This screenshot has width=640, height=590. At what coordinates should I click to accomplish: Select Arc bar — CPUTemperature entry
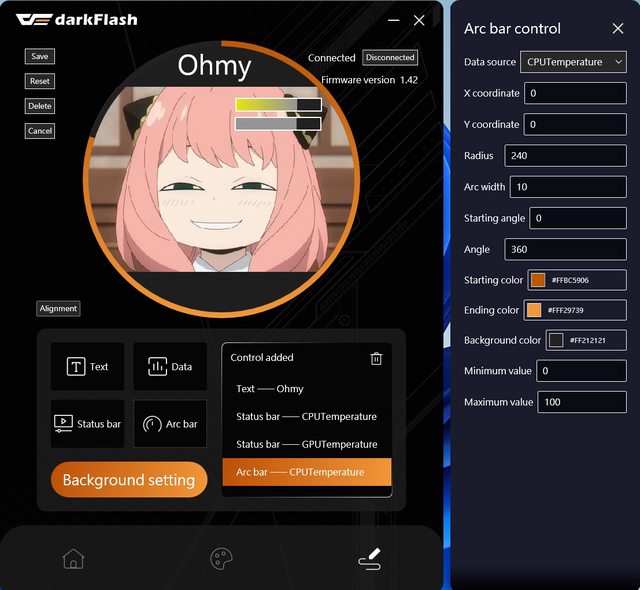[306, 472]
